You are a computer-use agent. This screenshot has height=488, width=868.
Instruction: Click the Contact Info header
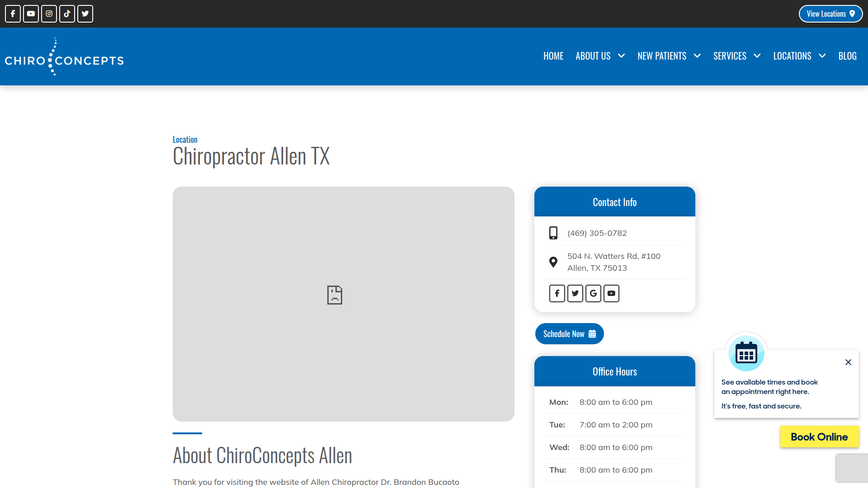615,202
